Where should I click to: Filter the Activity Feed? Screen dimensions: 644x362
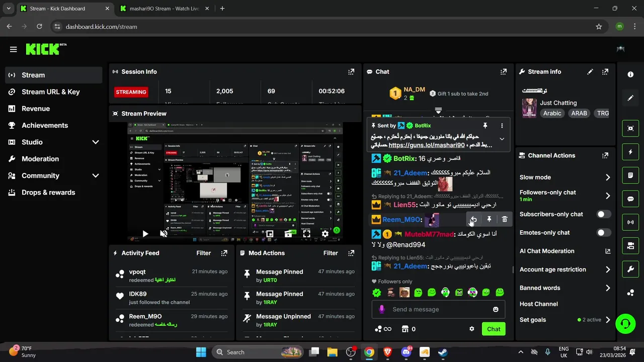click(204, 253)
